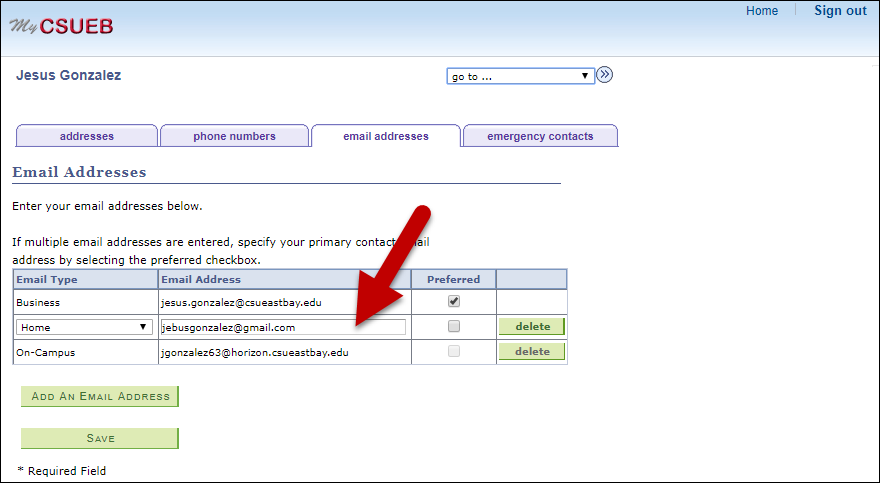Check Preferred for the Home email
This screenshot has height=483, width=880.
click(454, 326)
